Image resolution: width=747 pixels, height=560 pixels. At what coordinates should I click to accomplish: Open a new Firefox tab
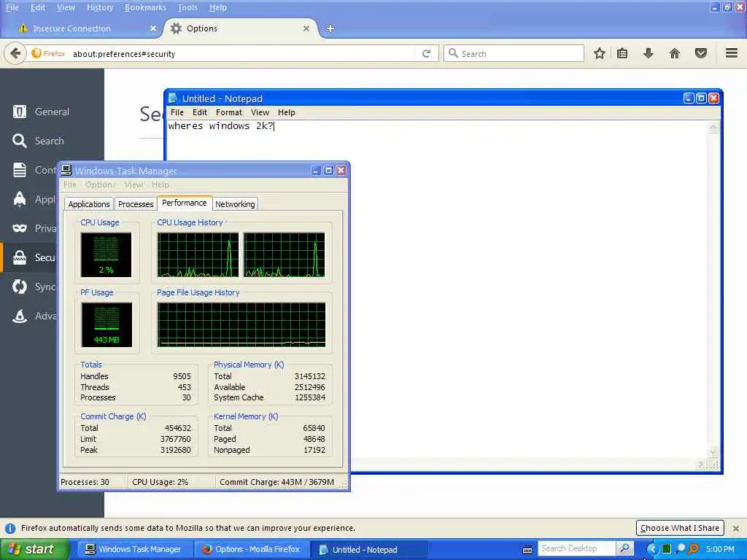click(x=330, y=28)
